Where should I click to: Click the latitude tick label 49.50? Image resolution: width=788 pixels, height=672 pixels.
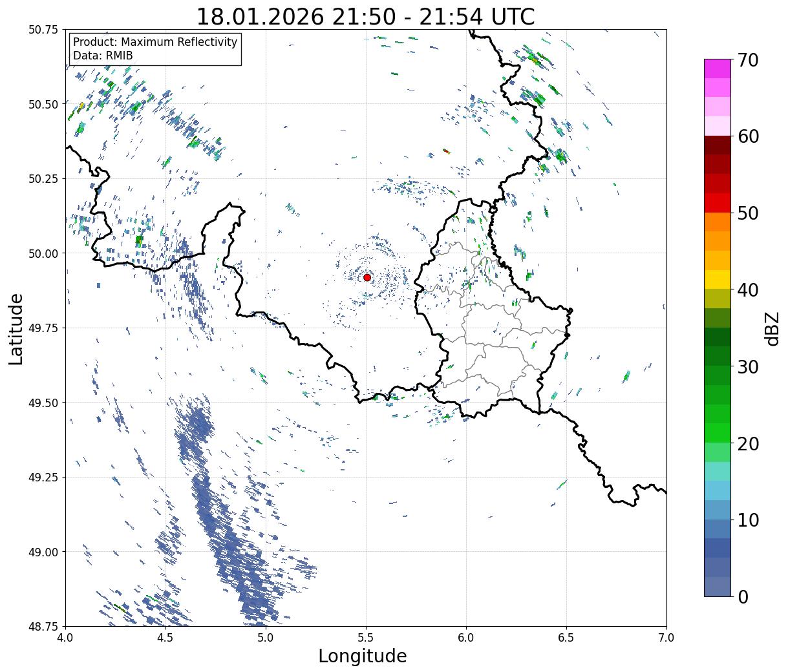(43, 403)
